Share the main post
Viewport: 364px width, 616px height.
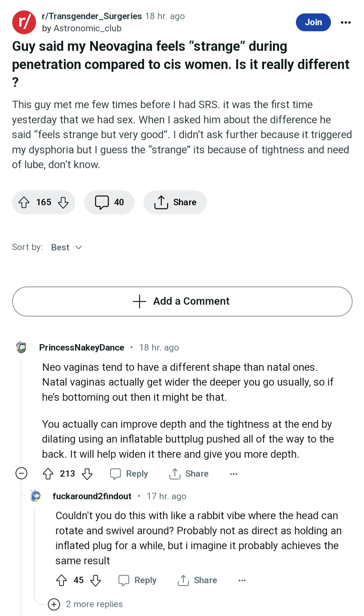(175, 202)
